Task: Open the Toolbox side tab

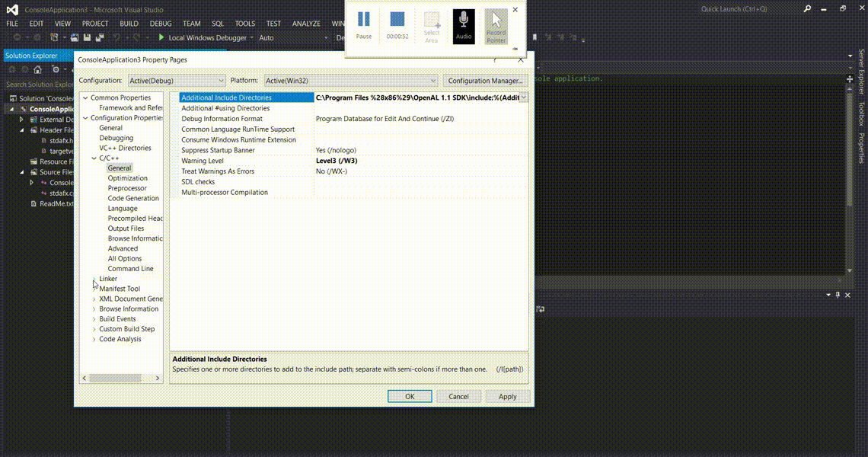Action: point(861,113)
